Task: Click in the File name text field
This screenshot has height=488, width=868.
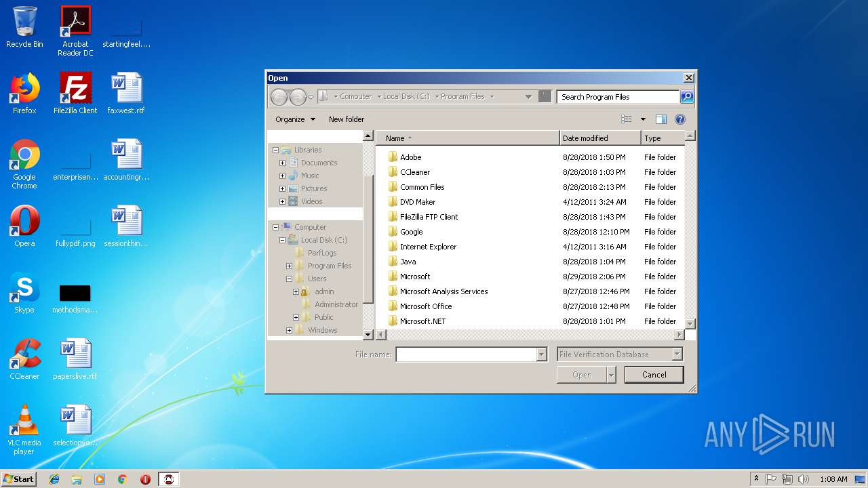Action: pos(466,354)
